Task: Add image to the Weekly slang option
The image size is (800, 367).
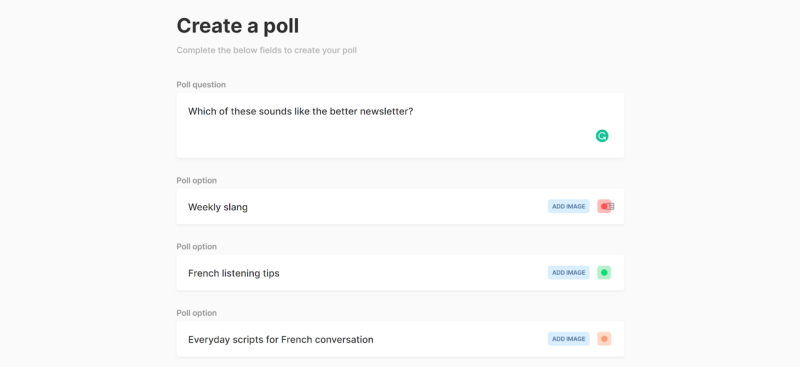Action: coord(569,206)
